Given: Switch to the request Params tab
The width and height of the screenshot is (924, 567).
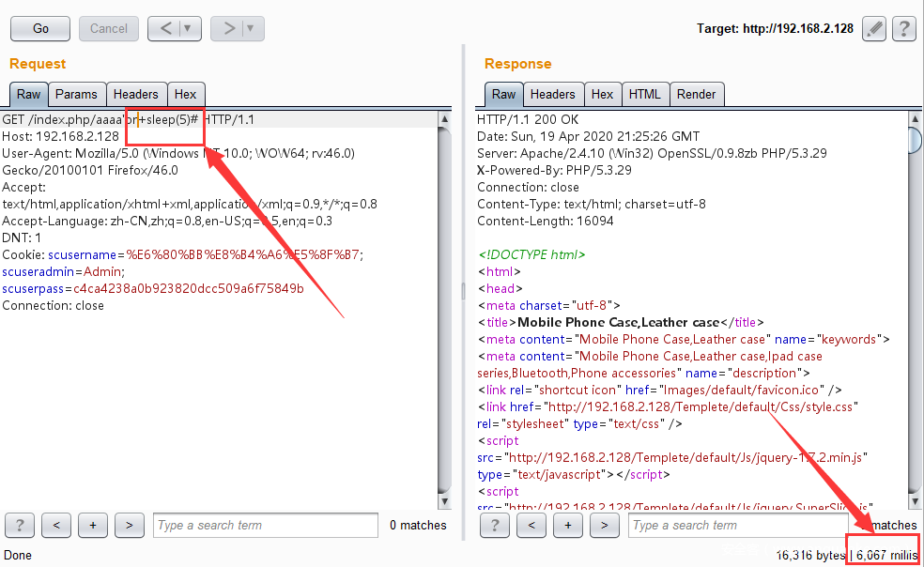Looking at the screenshot, I should pos(76,94).
